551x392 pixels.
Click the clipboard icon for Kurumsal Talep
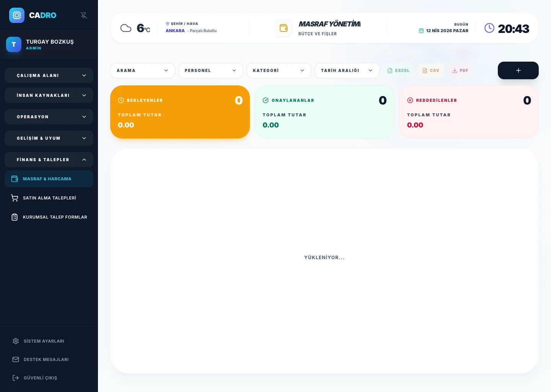pos(15,217)
